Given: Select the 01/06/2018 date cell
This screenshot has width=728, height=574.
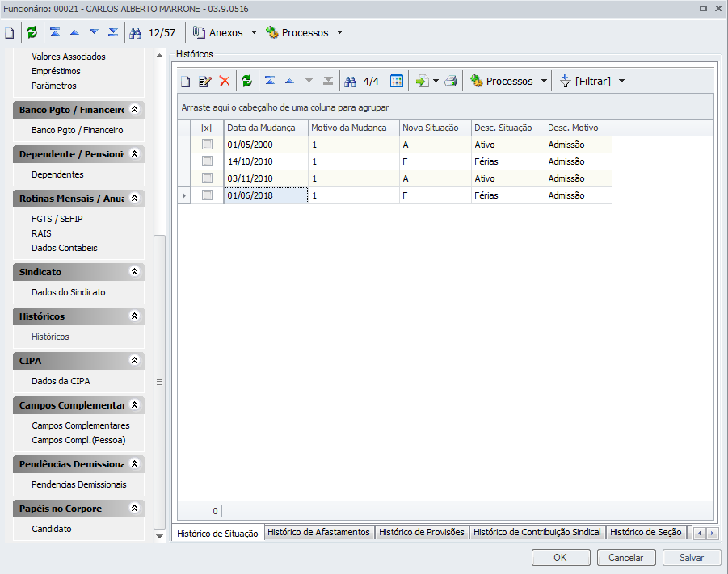Looking at the screenshot, I should [x=266, y=195].
